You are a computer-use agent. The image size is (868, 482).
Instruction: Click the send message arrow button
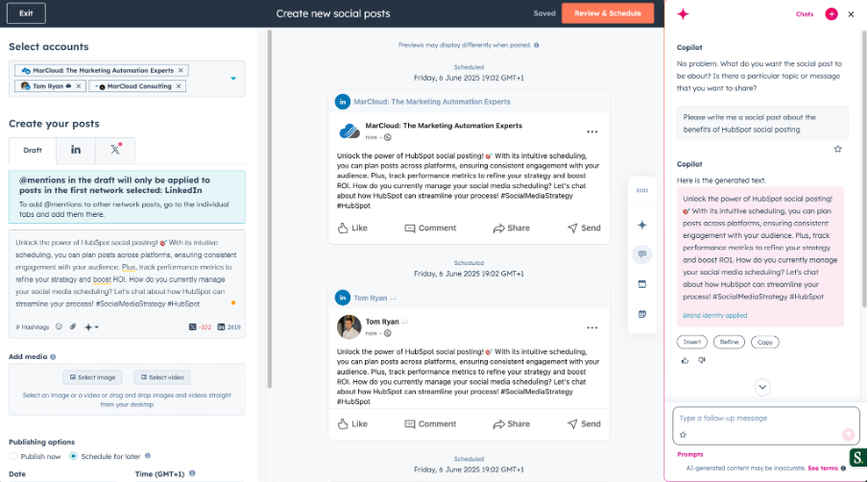click(x=848, y=434)
